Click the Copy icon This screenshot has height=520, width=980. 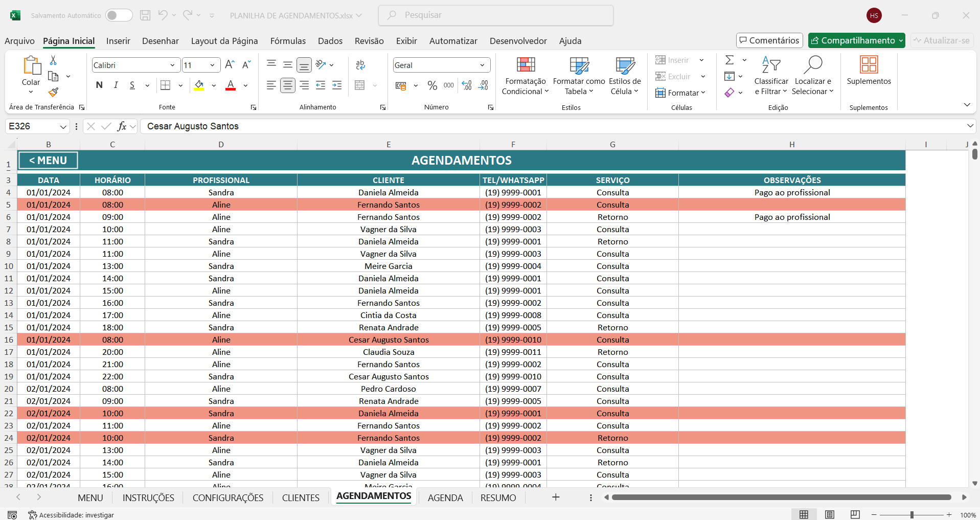(53, 76)
